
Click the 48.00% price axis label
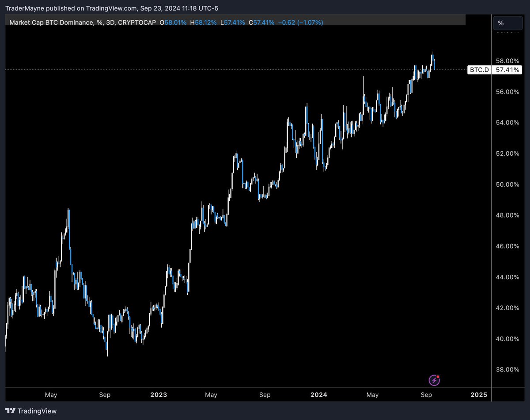(x=507, y=215)
